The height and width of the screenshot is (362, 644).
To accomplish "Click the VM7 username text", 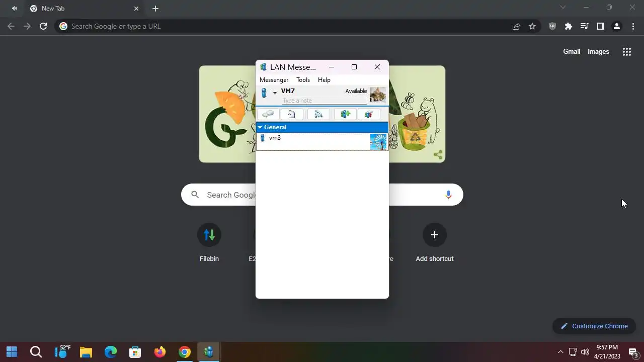I will 288,91.
